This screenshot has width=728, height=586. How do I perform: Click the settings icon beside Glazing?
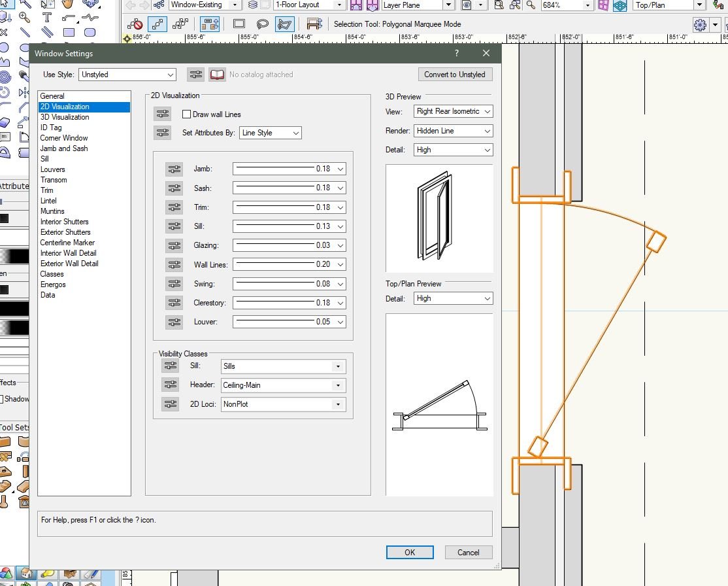[x=174, y=245]
